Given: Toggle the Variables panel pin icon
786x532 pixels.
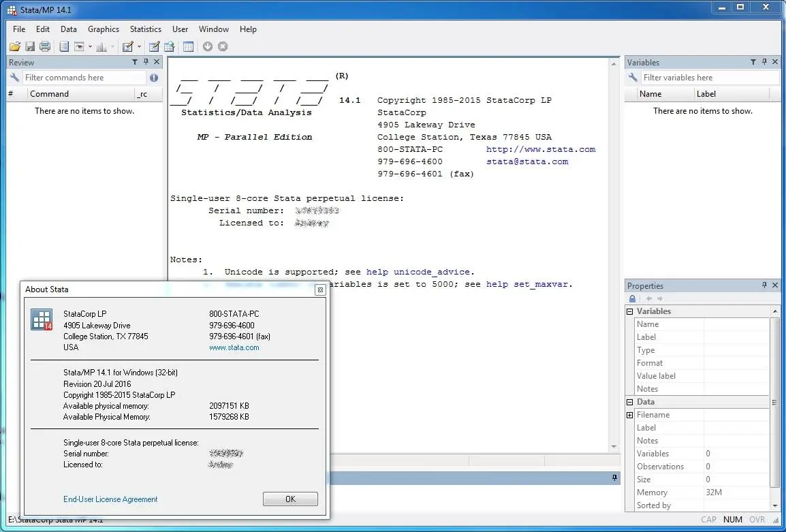Looking at the screenshot, I should tap(764, 62).
